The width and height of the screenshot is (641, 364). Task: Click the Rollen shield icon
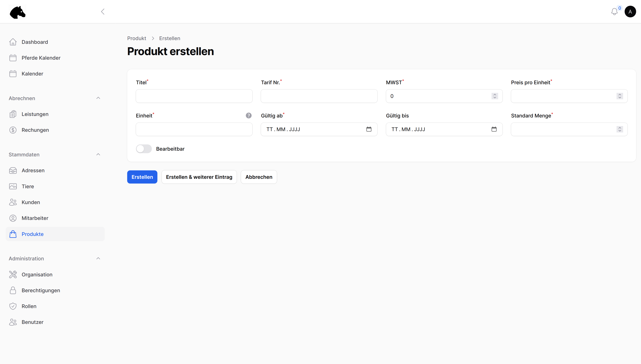coord(13,306)
